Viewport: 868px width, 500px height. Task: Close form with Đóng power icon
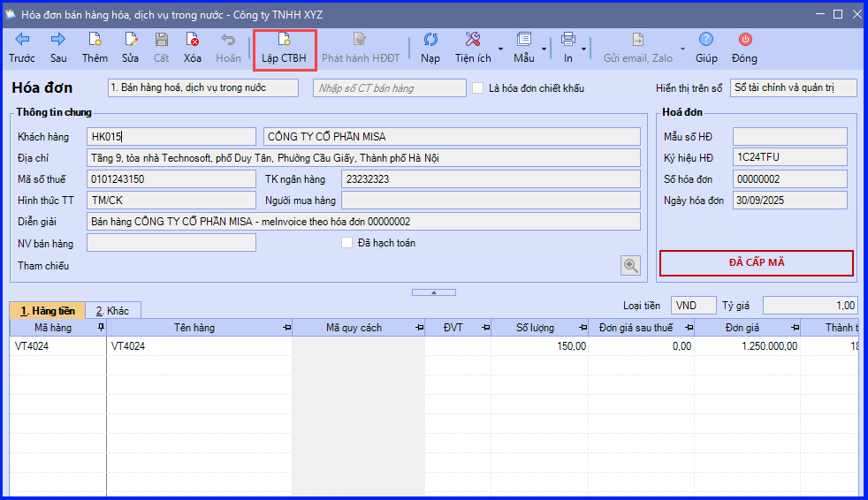click(x=744, y=48)
